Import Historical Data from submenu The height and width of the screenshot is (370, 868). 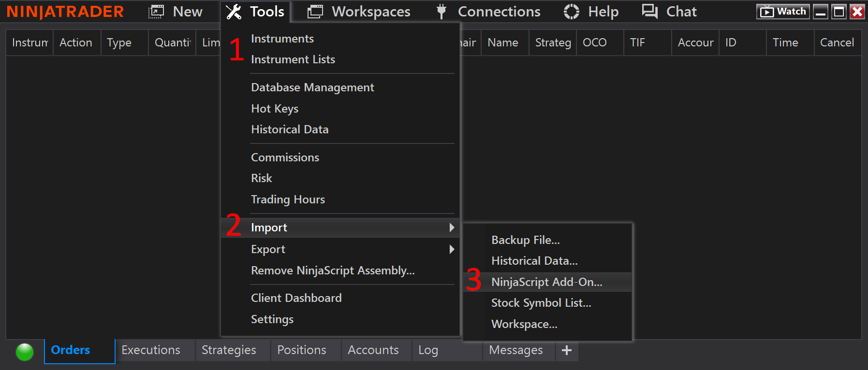pyautogui.click(x=534, y=261)
